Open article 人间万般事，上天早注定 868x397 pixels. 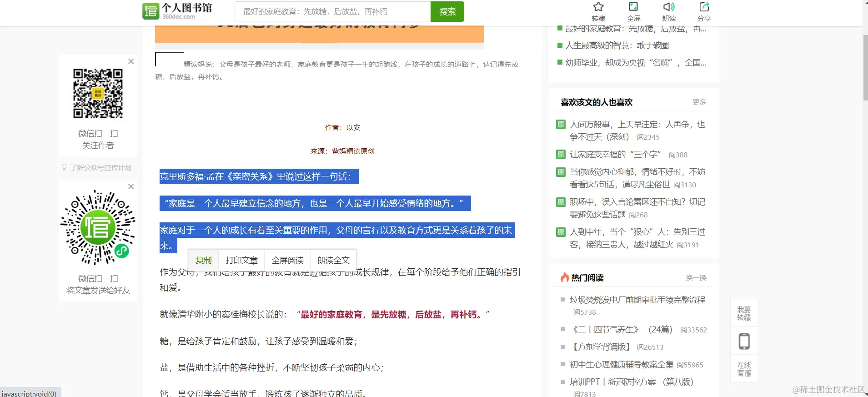pyautogui.click(x=637, y=131)
